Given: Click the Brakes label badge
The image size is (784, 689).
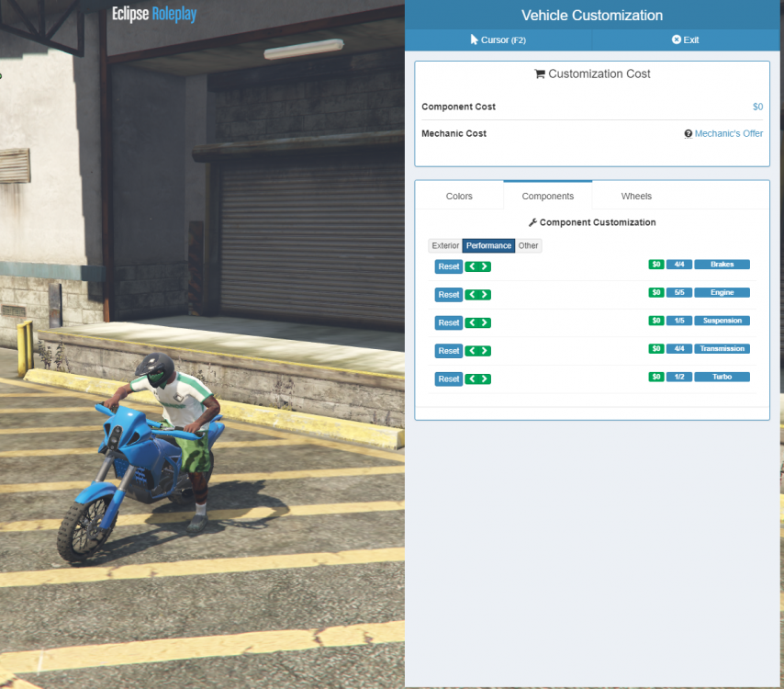Looking at the screenshot, I should pos(722,265).
